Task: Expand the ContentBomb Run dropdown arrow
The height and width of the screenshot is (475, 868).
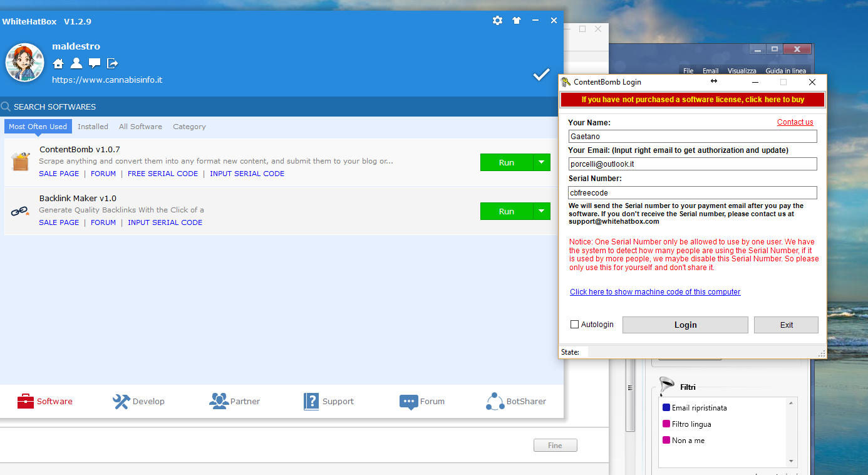Action: [x=541, y=162]
